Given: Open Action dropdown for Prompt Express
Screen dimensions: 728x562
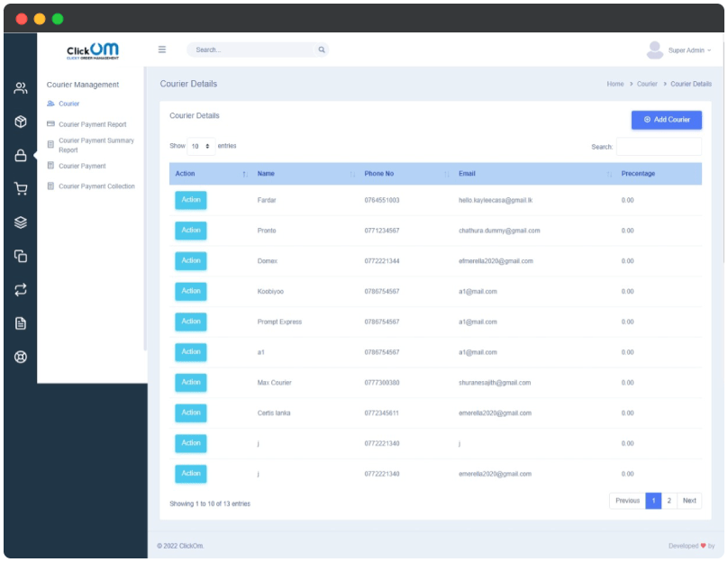Looking at the screenshot, I should click(x=191, y=322).
